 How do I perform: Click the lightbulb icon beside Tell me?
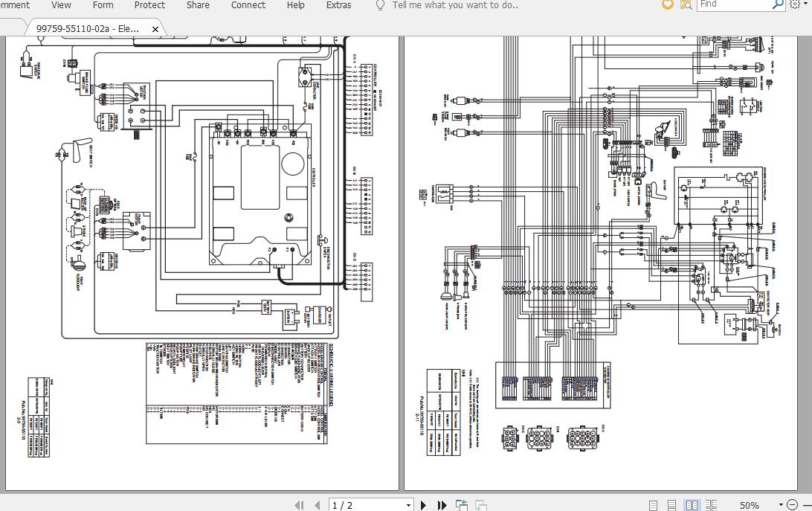point(380,5)
